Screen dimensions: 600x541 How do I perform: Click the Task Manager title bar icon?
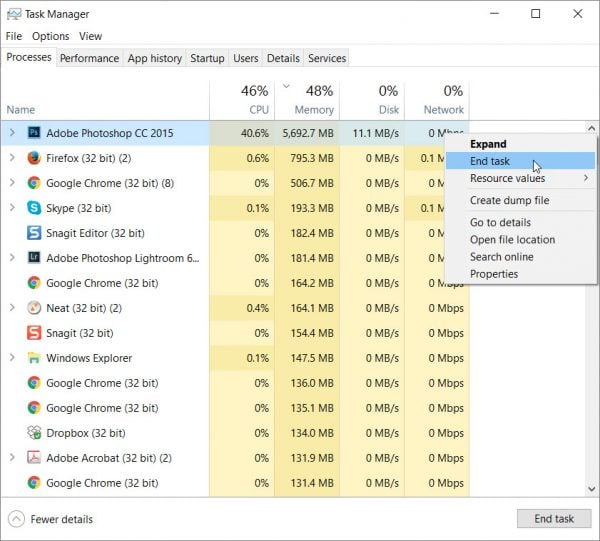(x=14, y=14)
